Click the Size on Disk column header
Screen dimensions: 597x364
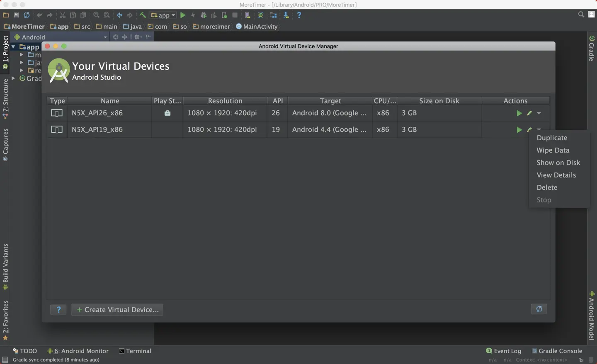coord(439,101)
